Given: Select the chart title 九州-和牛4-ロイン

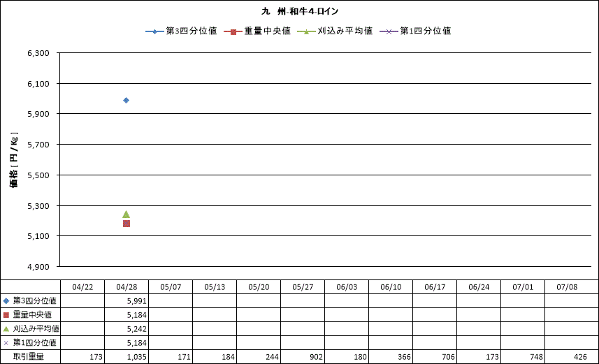Looking at the screenshot, I should (300, 11).
